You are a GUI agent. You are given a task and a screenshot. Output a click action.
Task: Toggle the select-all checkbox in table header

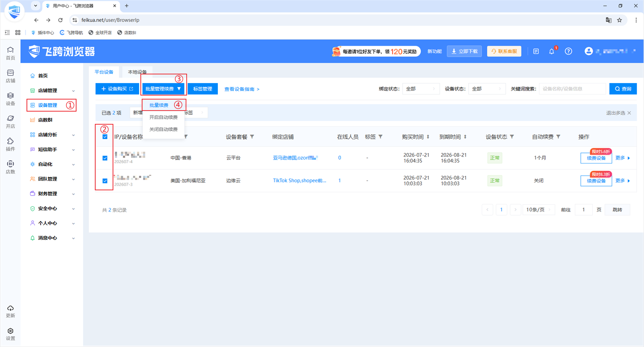pos(105,137)
